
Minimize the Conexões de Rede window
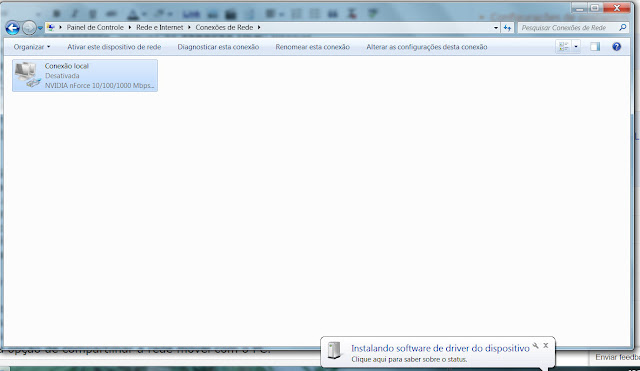point(579,8)
